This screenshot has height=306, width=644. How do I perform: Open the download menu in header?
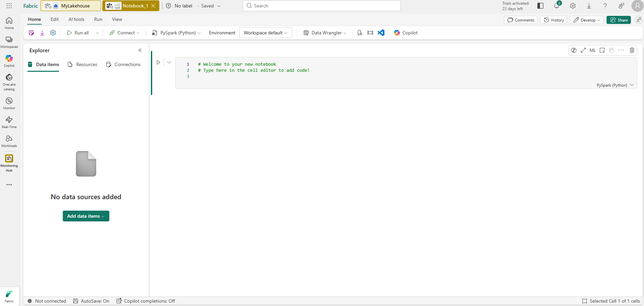(589, 6)
